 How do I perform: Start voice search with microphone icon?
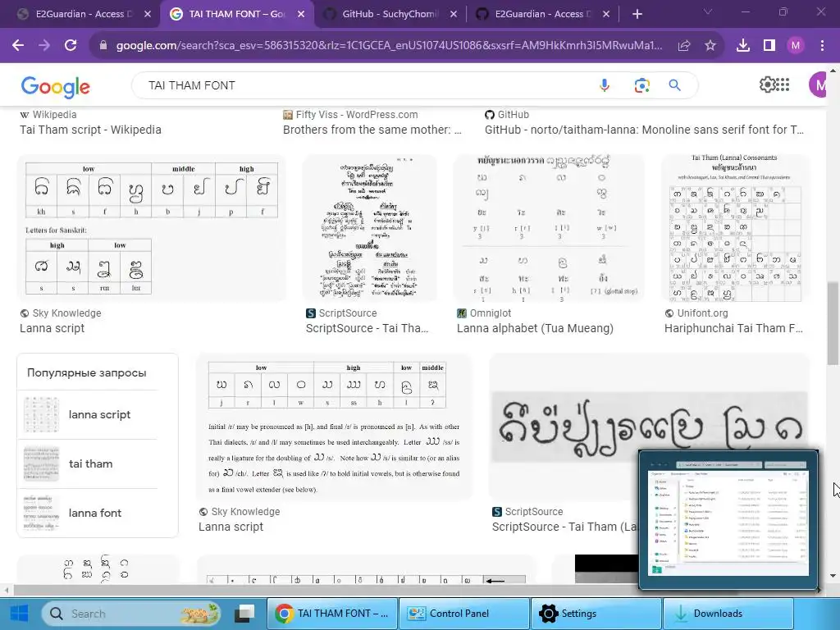(x=605, y=85)
